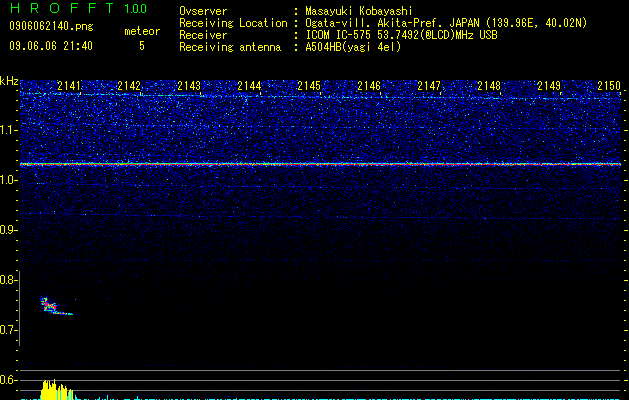The width and height of the screenshot is (629, 400).
Task: Select the 2145 time label
Action: click(x=309, y=86)
